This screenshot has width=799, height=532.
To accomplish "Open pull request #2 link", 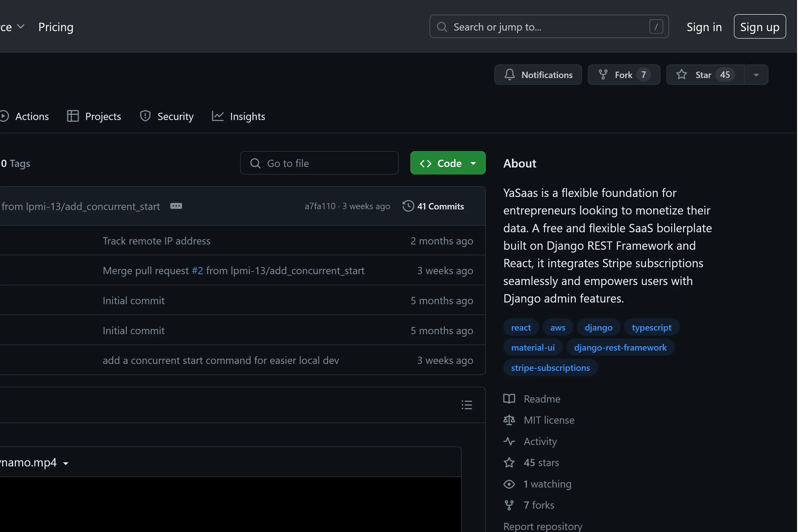I will tap(197, 271).
